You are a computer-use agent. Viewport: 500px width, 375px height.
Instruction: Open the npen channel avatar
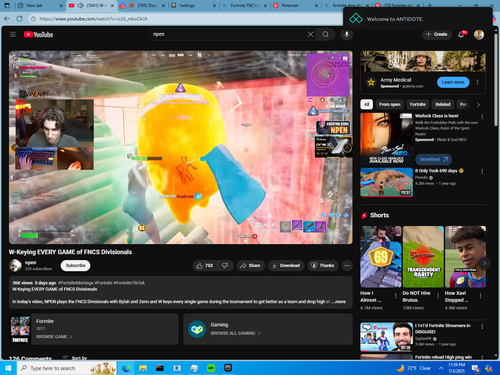point(15,265)
